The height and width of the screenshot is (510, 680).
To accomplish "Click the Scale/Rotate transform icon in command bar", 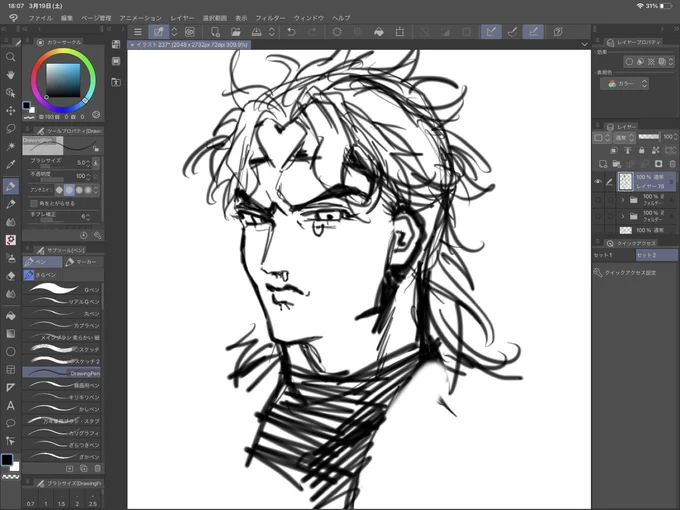I will point(400,32).
